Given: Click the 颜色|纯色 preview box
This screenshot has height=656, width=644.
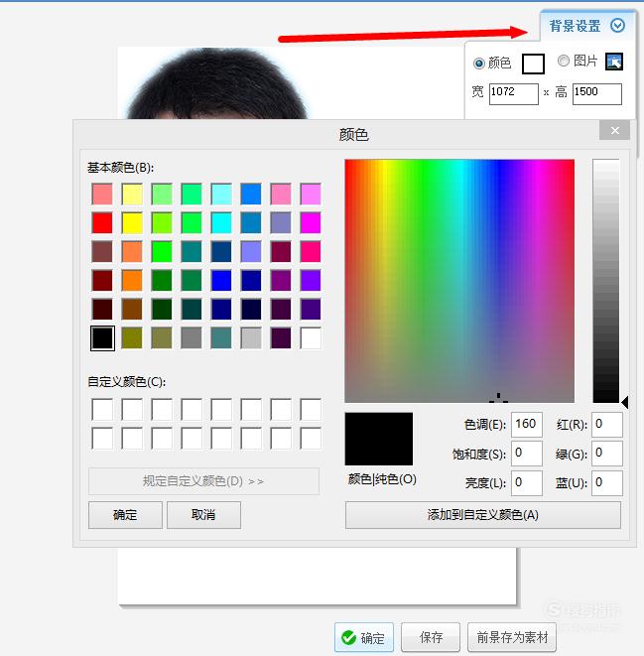Looking at the screenshot, I should [378, 439].
